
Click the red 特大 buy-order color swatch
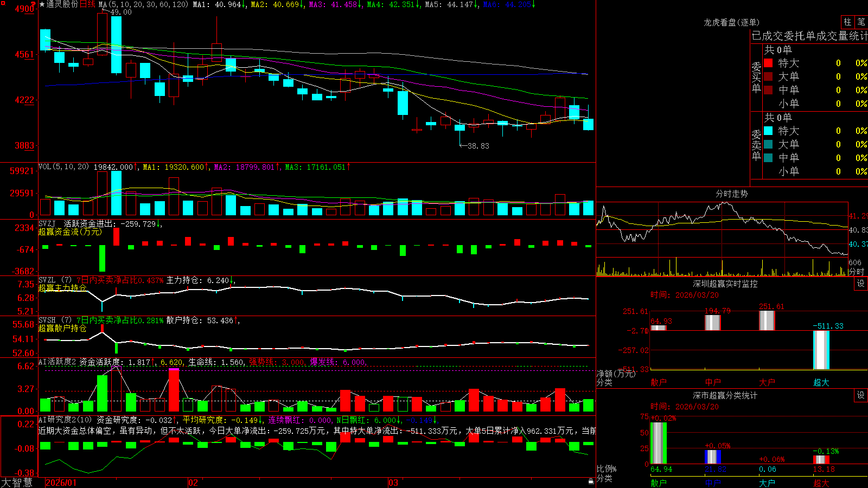(768, 63)
